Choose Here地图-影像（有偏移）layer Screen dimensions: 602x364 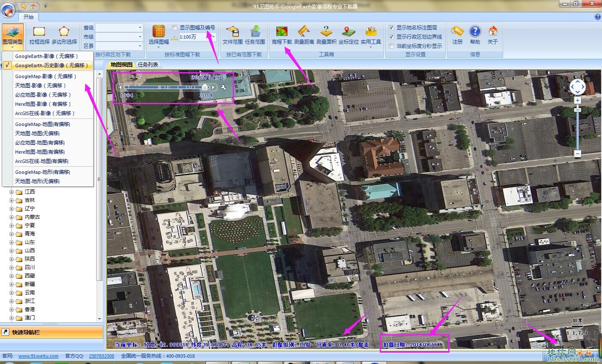tap(47, 104)
